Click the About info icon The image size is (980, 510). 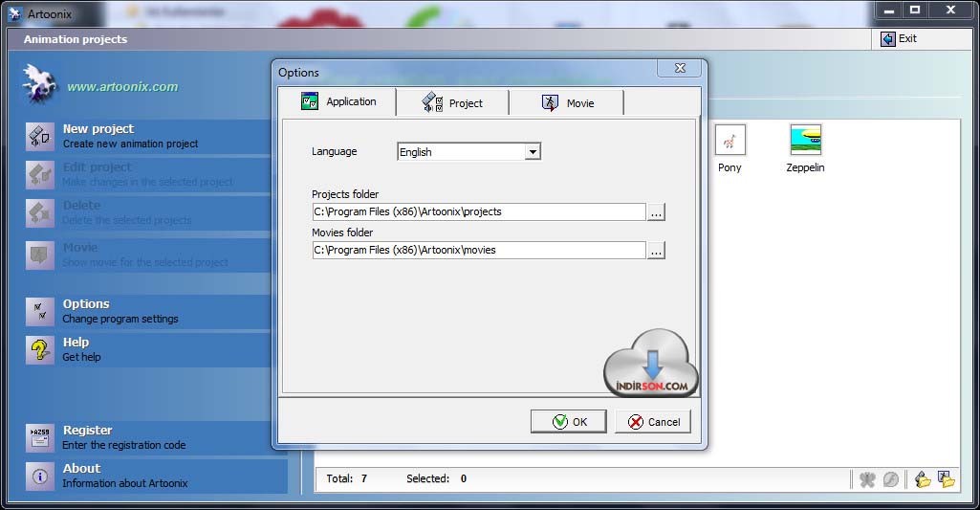pyautogui.click(x=40, y=477)
